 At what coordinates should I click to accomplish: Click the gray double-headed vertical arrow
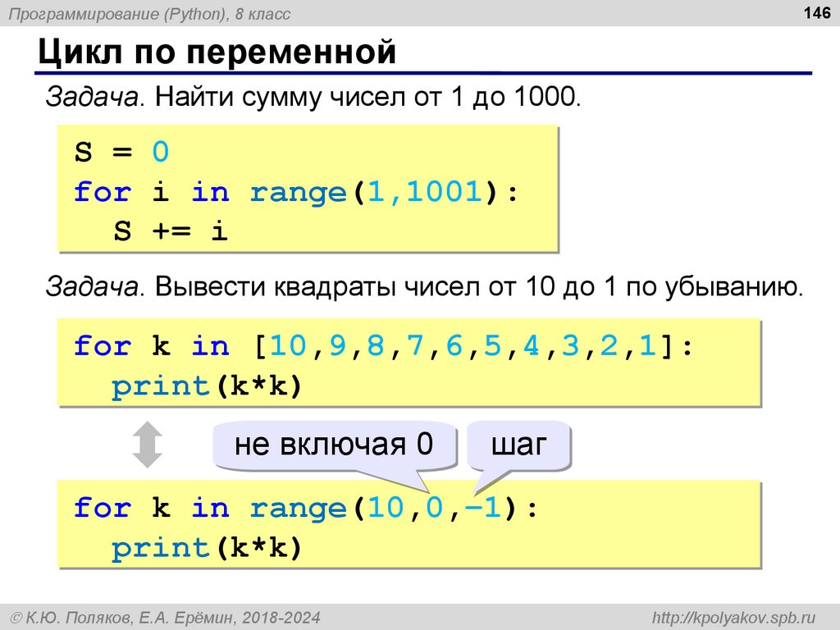tap(148, 445)
